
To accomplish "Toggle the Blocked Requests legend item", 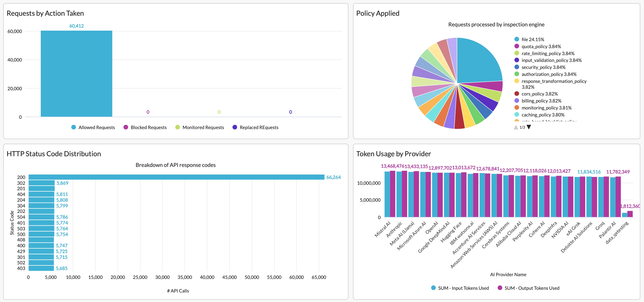I will tap(148, 127).
